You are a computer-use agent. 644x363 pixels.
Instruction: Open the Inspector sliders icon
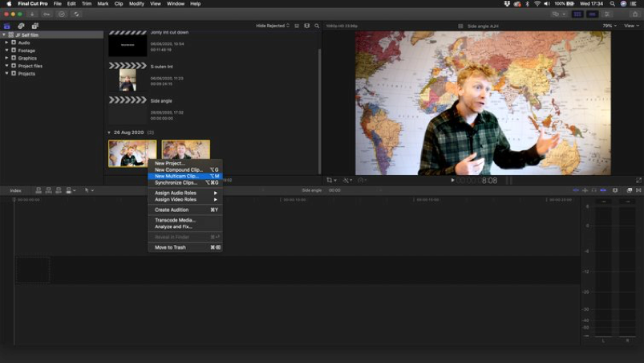coord(609,14)
